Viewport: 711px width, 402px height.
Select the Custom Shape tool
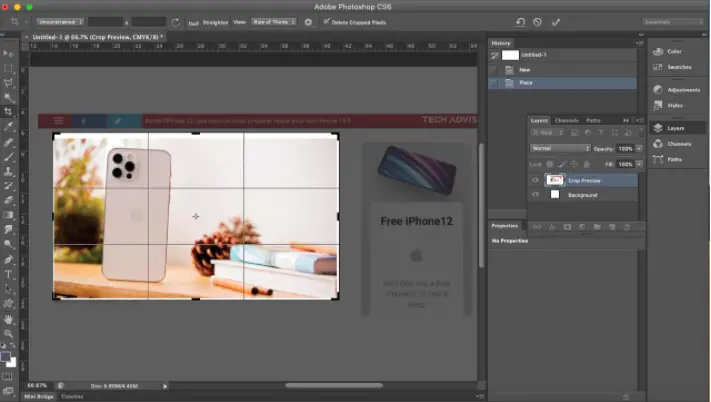click(x=8, y=303)
